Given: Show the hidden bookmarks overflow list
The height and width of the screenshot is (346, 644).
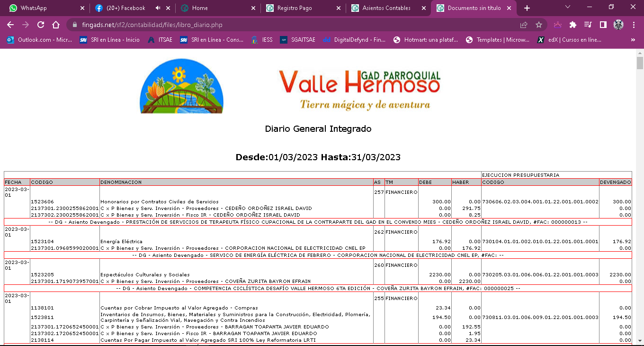Looking at the screenshot, I should [x=633, y=40].
